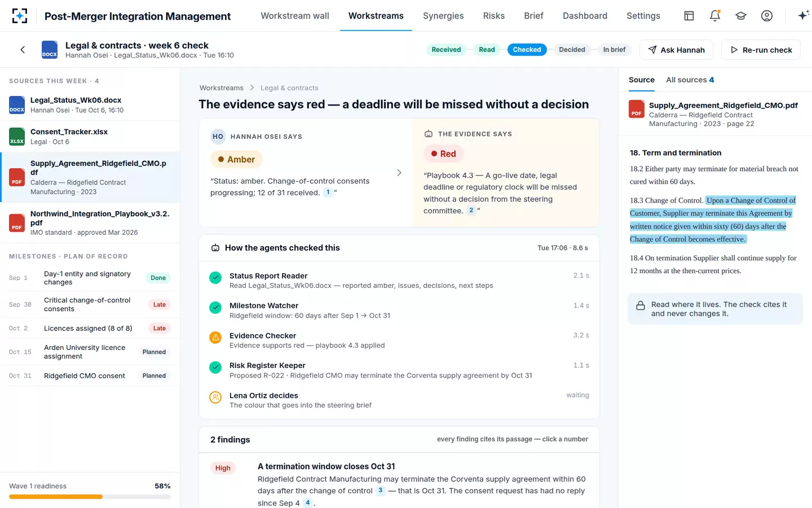This screenshot has height=508, width=812.
Task: Click the PDF icon in the Source panel header
Action: point(637,109)
